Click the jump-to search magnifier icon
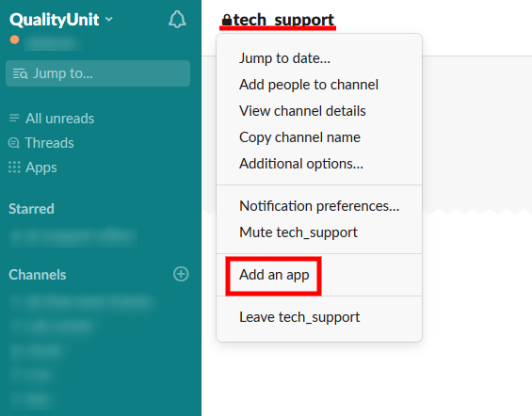Viewport: 532px width, 416px height. [x=20, y=73]
